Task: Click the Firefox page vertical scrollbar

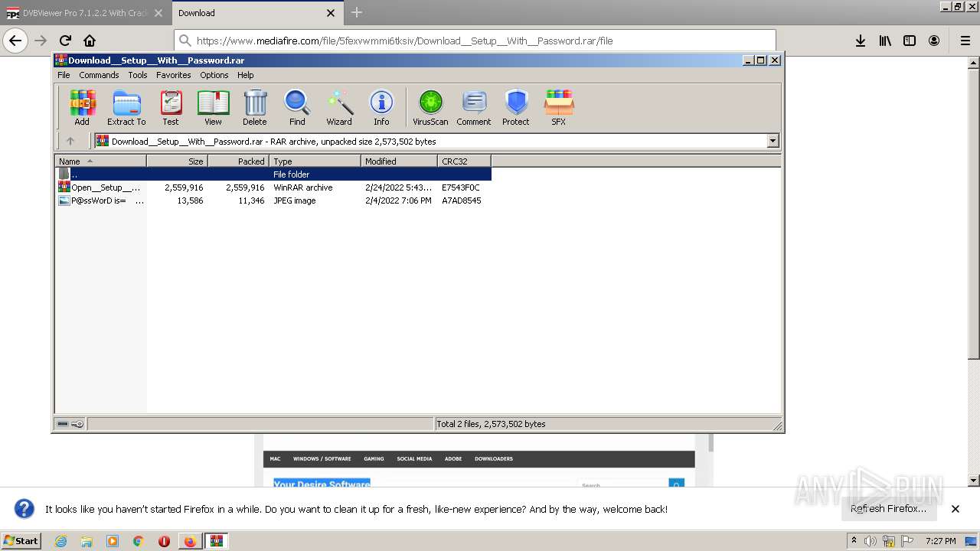Action: coord(974,272)
